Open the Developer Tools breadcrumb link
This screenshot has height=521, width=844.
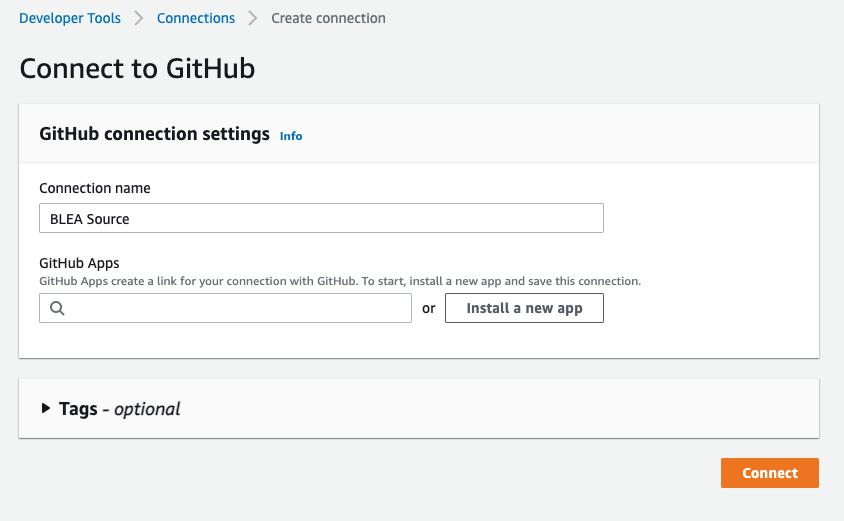coord(70,18)
